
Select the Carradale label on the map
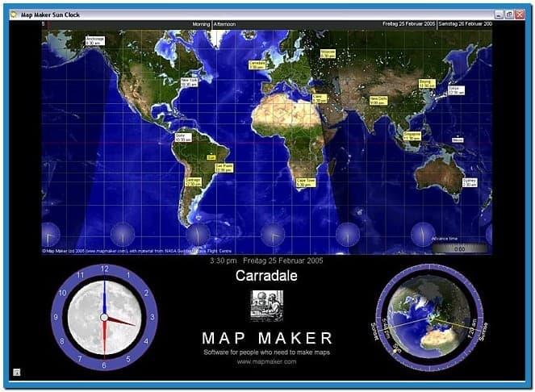[257, 65]
